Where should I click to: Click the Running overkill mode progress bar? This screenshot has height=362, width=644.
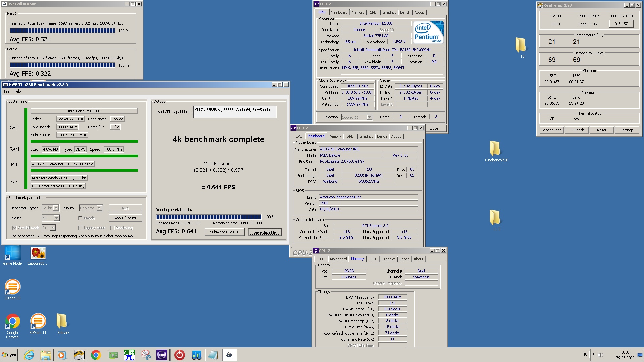pyautogui.click(x=208, y=217)
